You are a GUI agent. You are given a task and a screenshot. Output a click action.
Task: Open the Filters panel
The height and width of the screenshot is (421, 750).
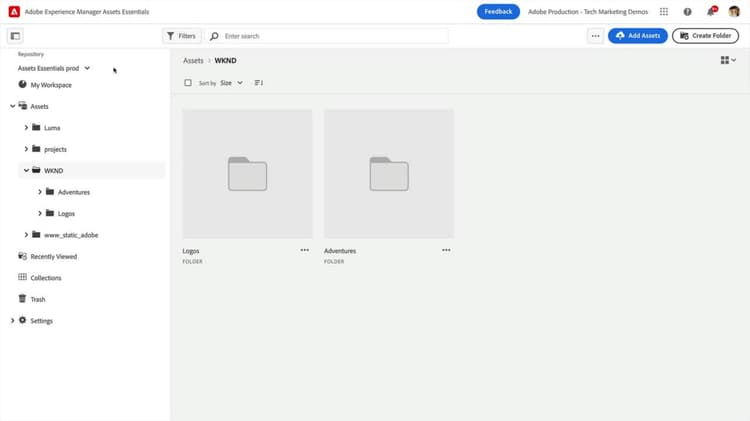point(181,36)
